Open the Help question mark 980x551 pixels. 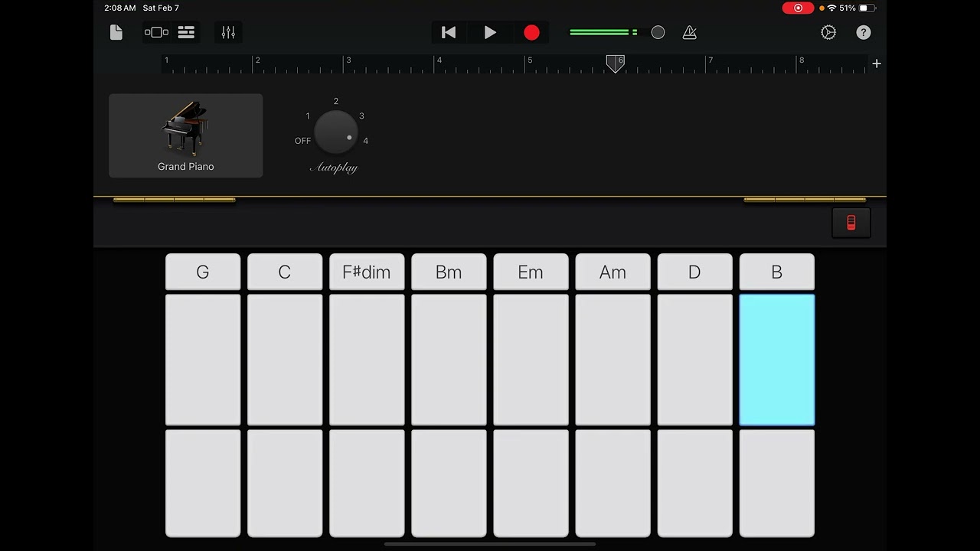tap(864, 32)
